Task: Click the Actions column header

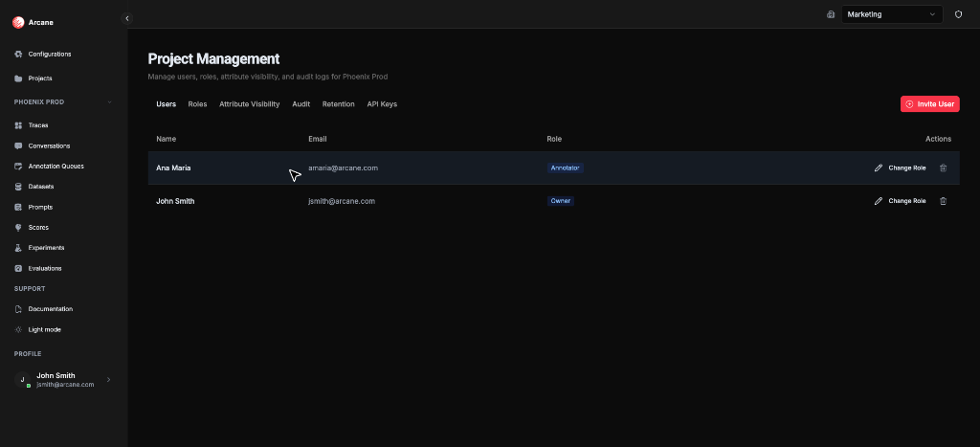Action: 938,139
